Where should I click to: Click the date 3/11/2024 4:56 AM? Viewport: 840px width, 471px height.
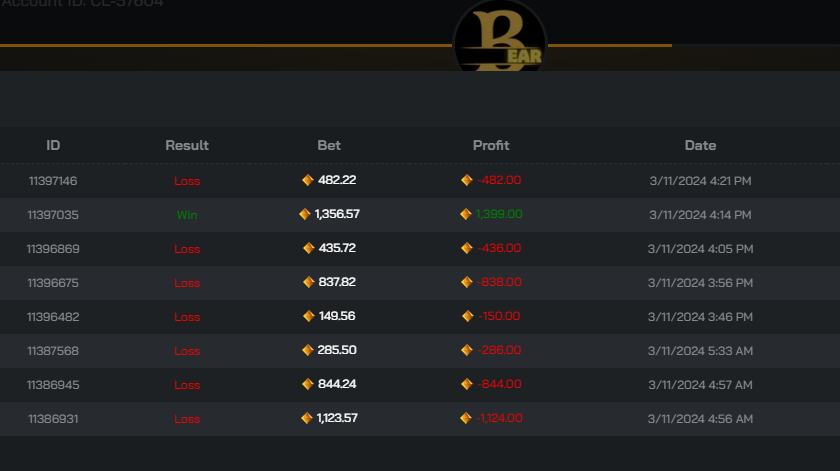pos(700,419)
